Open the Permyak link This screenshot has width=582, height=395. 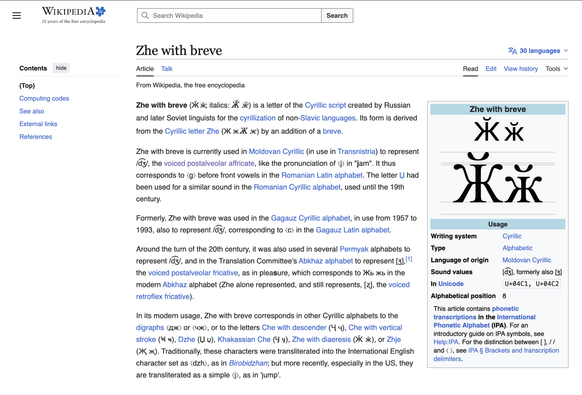(x=354, y=249)
